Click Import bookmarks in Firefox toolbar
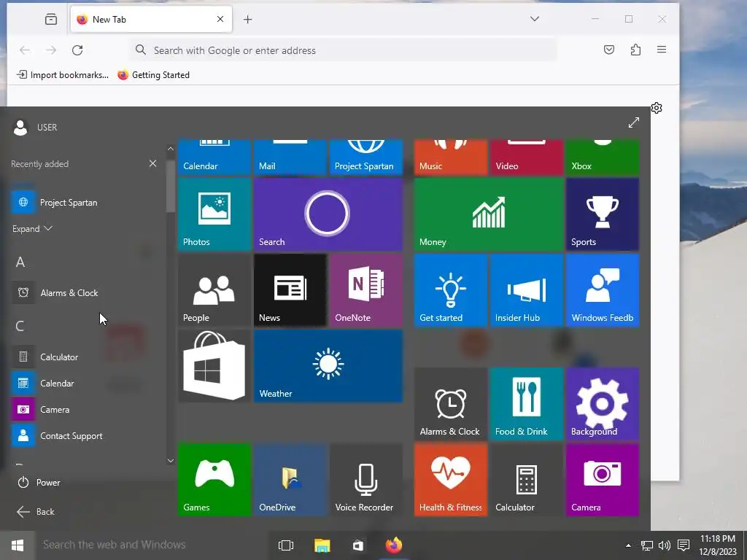 click(x=63, y=75)
